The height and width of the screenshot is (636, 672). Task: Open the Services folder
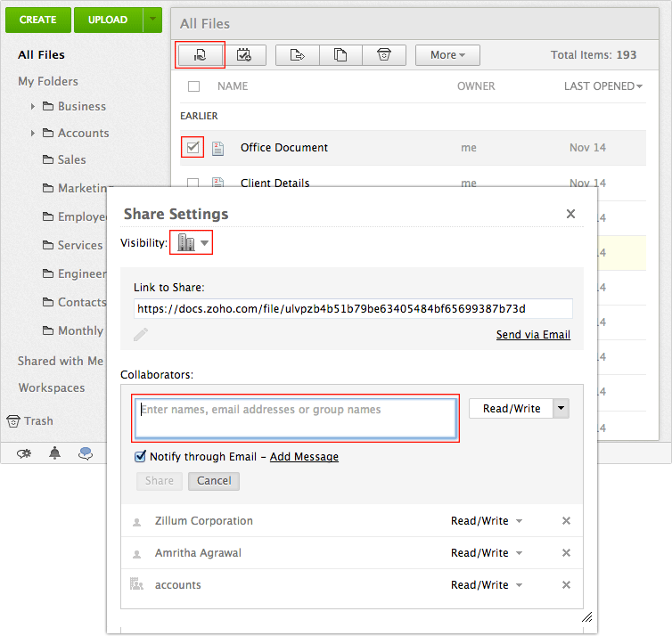coord(73,246)
